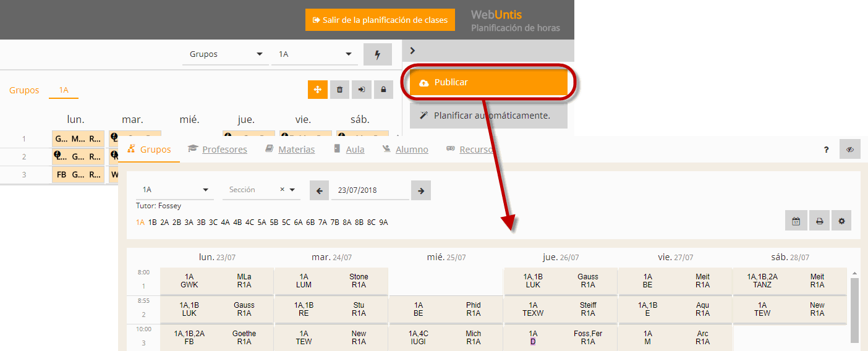Click the Alumno student icon
This screenshot has width=868, height=351.
pyautogui.click(x=387, y=149)
